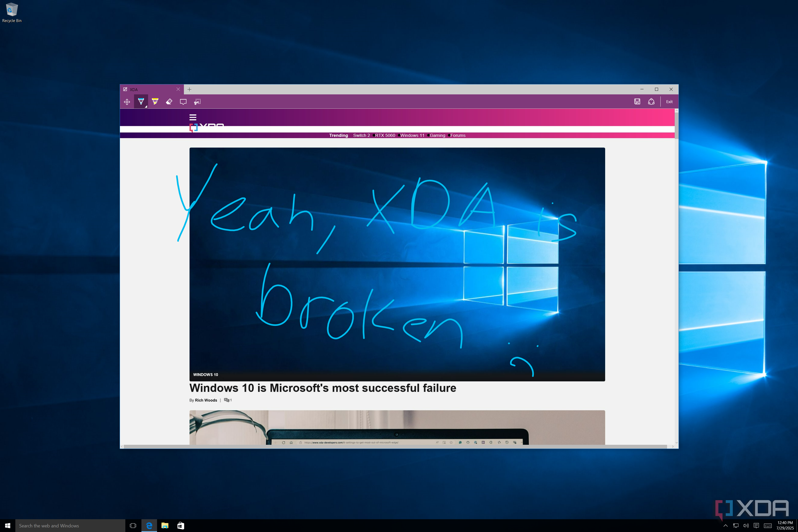Screen dimensions: 798x532
Task: Open File Explorer from the taskbar
Action: 165,526
